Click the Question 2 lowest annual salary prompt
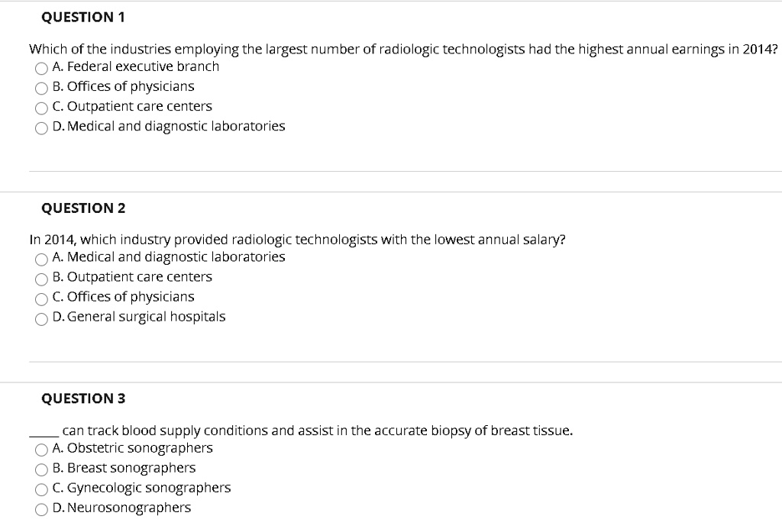 [x=297, y=240]
